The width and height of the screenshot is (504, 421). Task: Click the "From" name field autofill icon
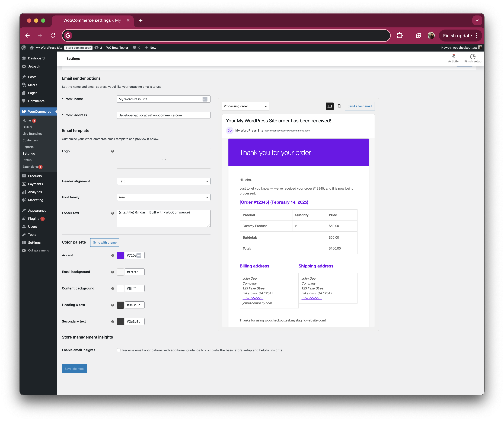[x=205, y=99]
